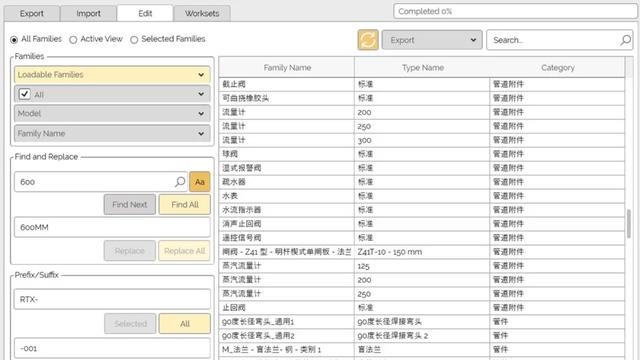Viewport: 640px width, 360px height.
Task: Click the Find All button
Action: click(185, 204)
